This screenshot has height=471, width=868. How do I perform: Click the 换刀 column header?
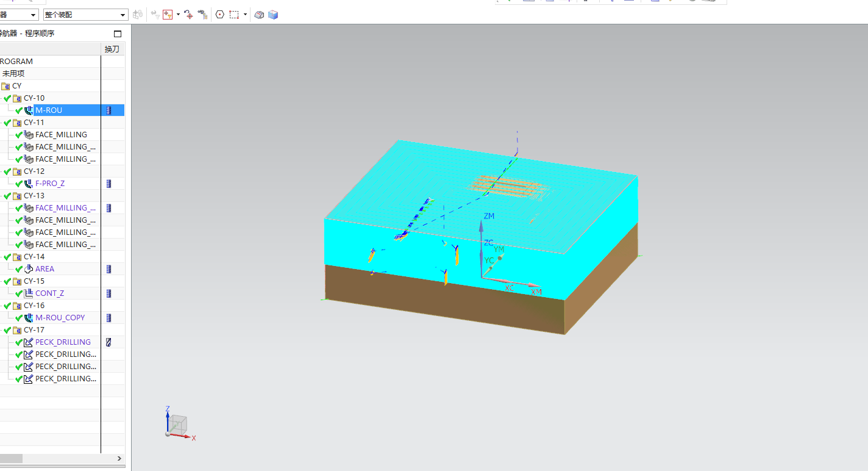(112, 49)
